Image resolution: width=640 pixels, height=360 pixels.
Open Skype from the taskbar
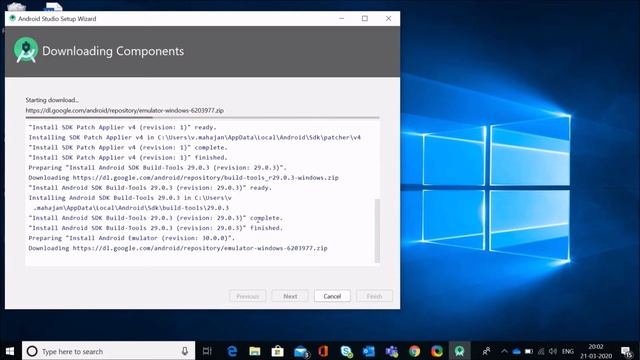pos(347,351)
